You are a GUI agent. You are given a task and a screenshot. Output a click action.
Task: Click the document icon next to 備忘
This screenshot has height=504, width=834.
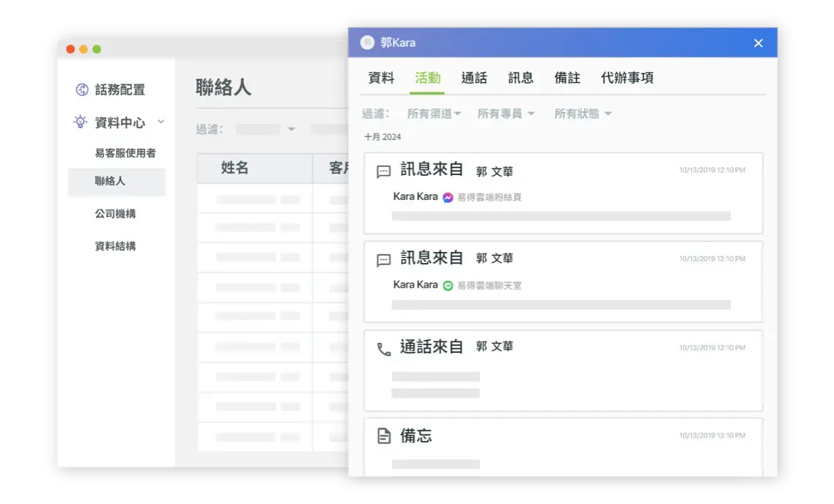click(383, 437)
